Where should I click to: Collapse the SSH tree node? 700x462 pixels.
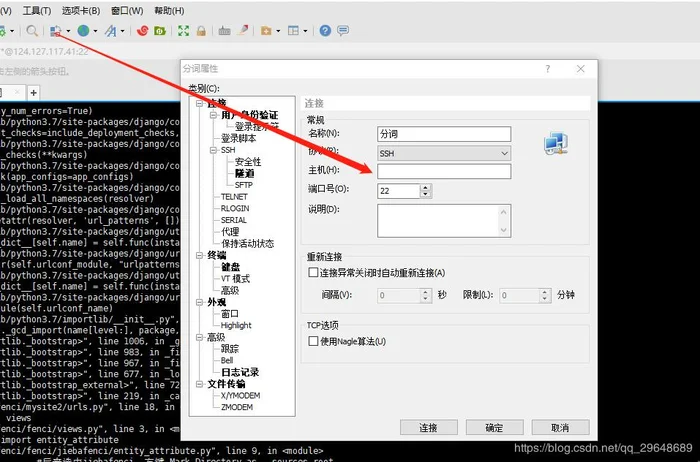tap(212, 150)
